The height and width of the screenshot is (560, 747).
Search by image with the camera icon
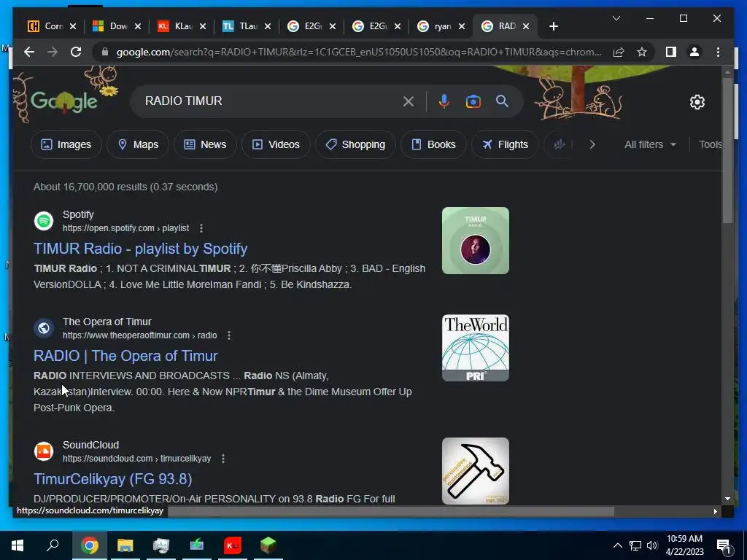click(473, 101)
